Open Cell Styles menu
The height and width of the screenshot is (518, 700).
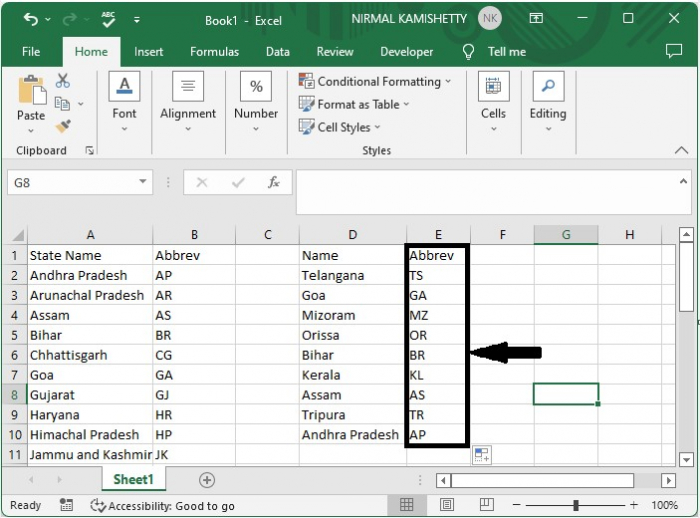pos(340,127)
